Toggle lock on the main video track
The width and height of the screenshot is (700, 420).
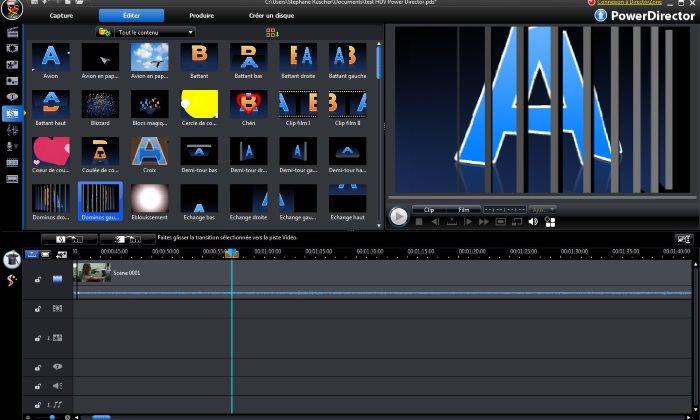tap(38, 281)
